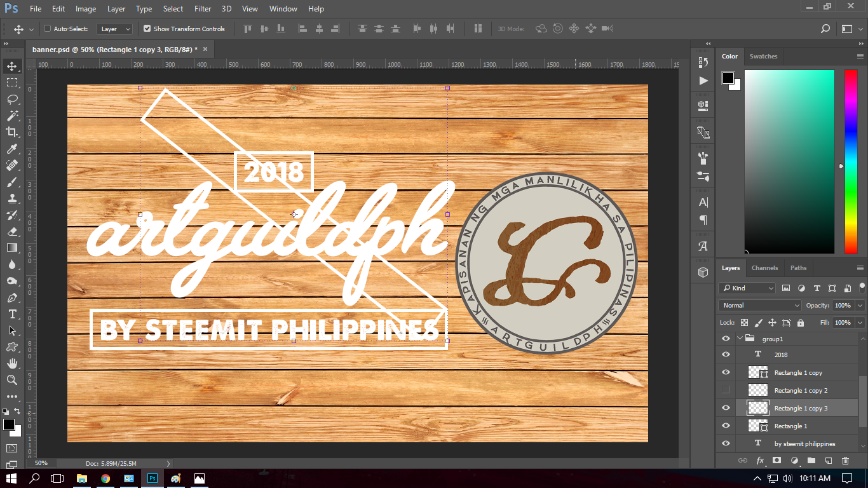Image resolution: width=868 pixels, height=488 pixels.
Task: Select the Eraser tool
Action: click(12, 231)
